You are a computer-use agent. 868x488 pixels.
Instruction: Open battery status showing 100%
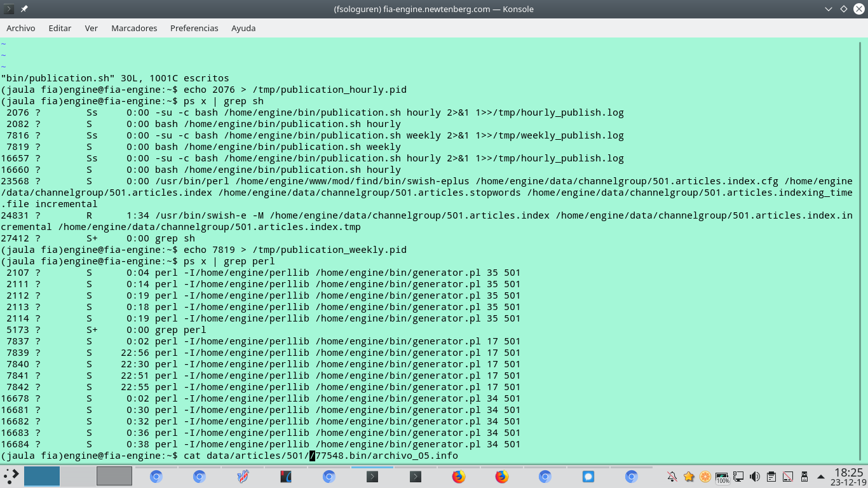pyautogui.click(x=722, y=477)
